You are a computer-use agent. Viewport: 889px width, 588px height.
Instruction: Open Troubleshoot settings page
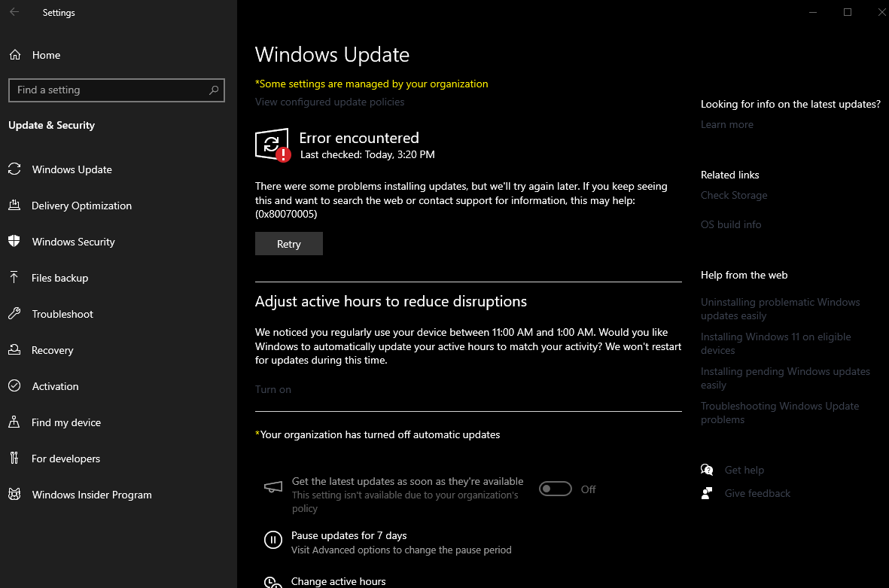tap(62, 314)
